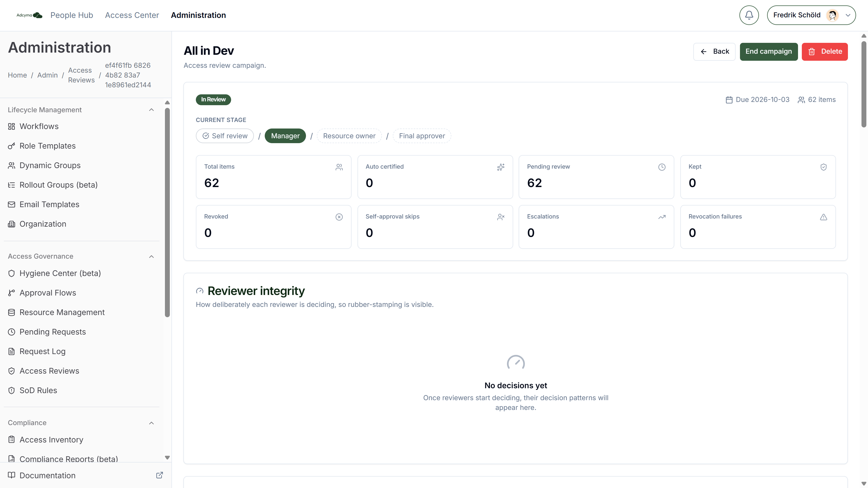Go to Admin breadcrumb link
The width and height of the screenshot is (868, 488).
pyautogui.click(x=47, y=75)
